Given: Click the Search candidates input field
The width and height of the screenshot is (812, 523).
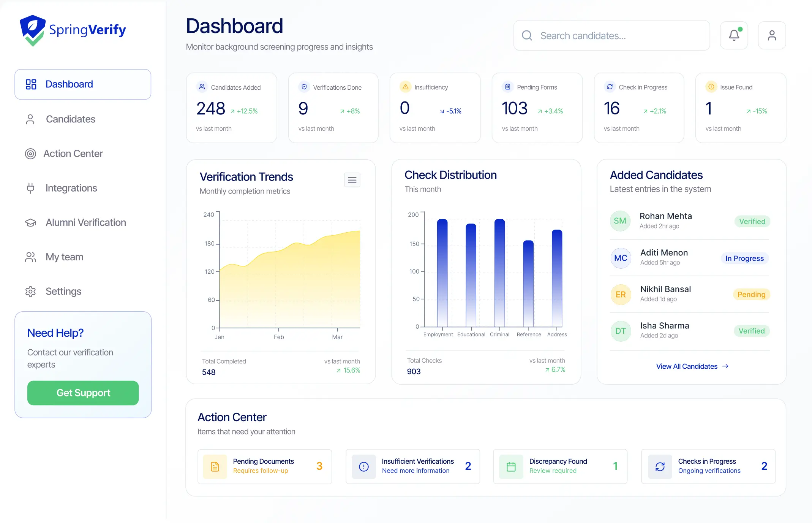Looking at the screenshot, I should (611, 35).
